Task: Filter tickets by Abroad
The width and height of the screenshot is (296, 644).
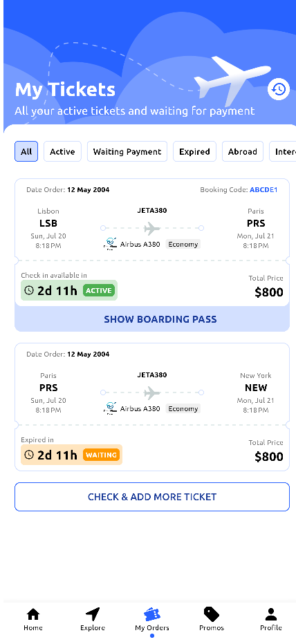Action: (243, 151)
